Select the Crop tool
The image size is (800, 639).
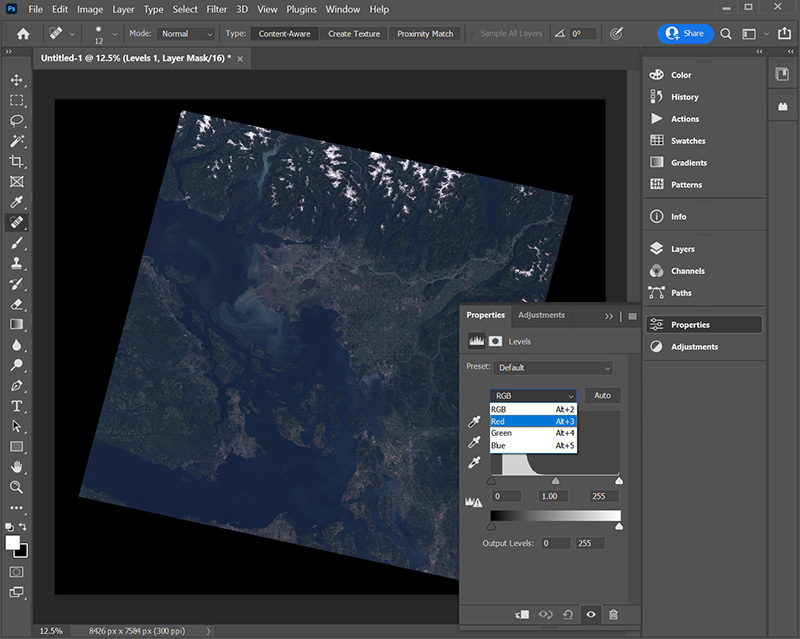coord(16,161)
